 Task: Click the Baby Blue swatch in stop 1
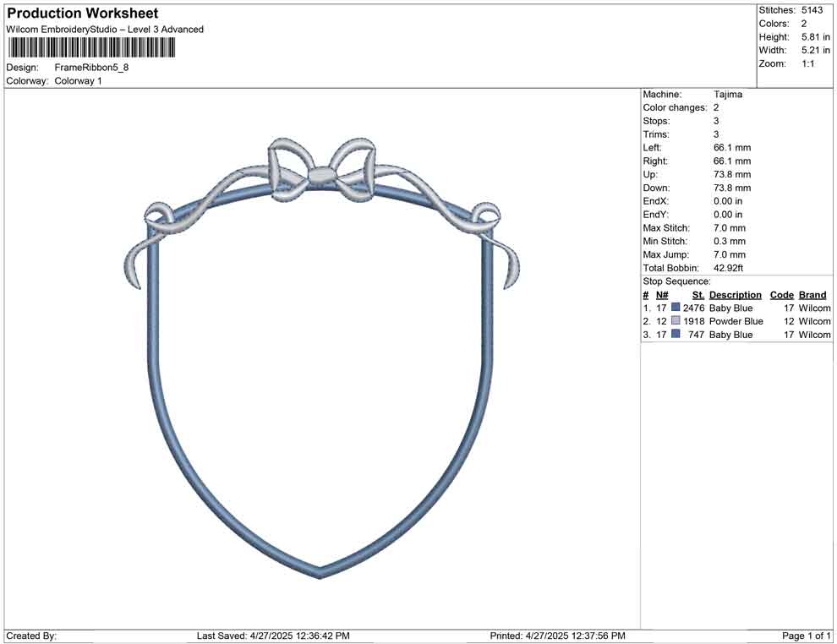tap(676, 308)
